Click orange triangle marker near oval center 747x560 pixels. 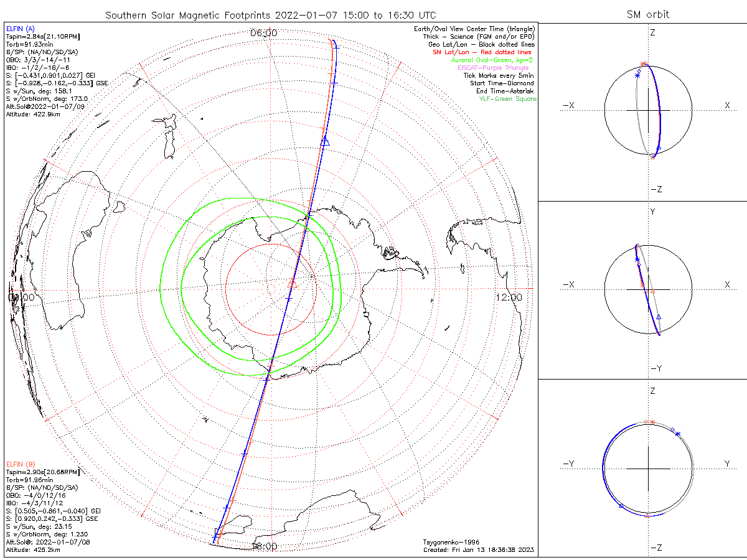(292, 283)
